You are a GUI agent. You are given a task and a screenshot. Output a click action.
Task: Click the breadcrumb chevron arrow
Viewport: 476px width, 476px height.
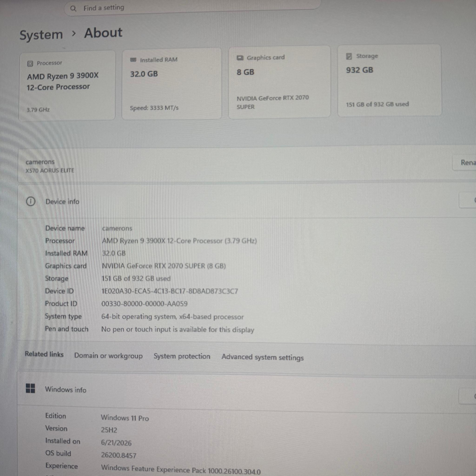[74, 33]
